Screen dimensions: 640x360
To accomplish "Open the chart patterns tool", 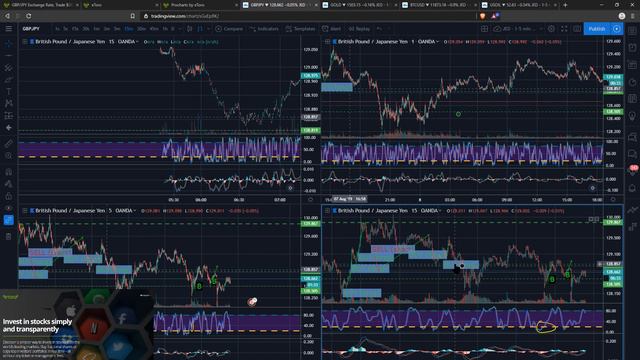I will tap(9, 104).
